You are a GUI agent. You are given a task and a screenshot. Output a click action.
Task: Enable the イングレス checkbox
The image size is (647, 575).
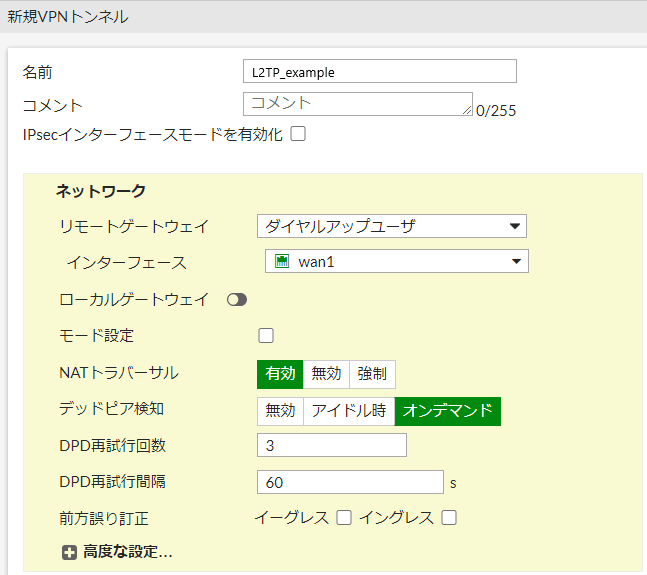(449, 517)
